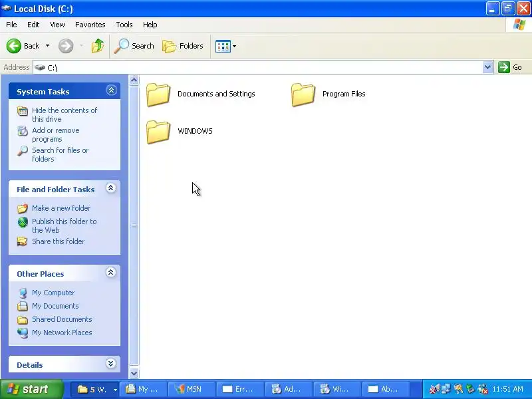Click the Start button

tap(31, 389)
